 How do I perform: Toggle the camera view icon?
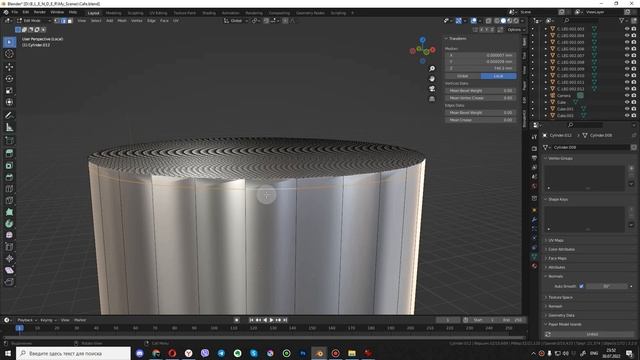click(x=432, y=89)
